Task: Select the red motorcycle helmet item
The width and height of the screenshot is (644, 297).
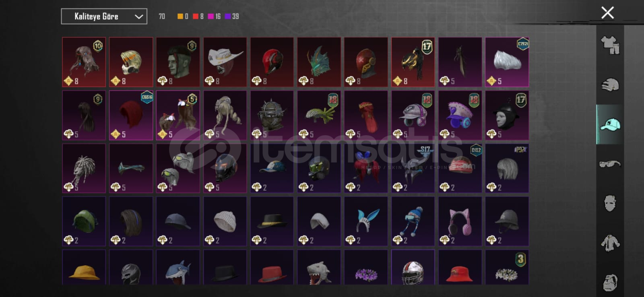Action: [272, 62]
